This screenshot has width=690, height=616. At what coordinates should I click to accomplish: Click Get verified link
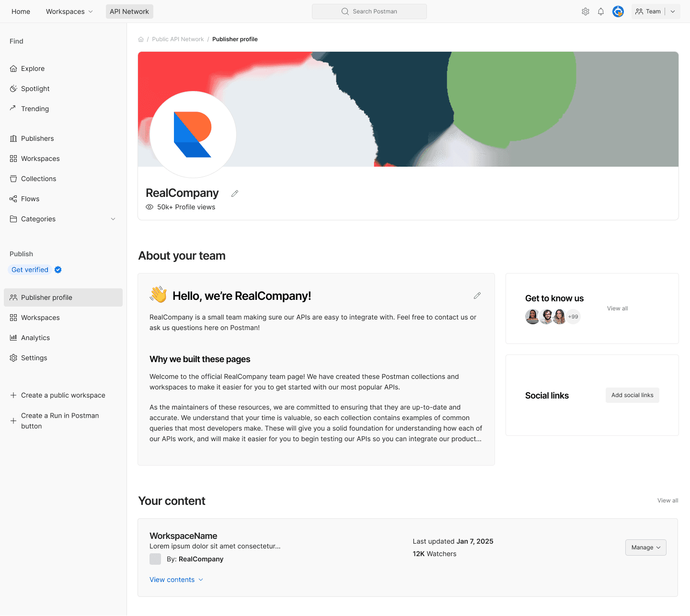[30, 270]
